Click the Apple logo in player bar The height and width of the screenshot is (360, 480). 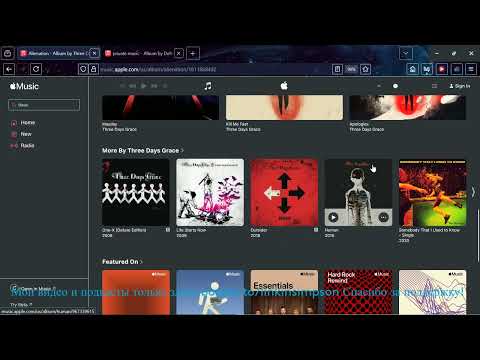284,86
